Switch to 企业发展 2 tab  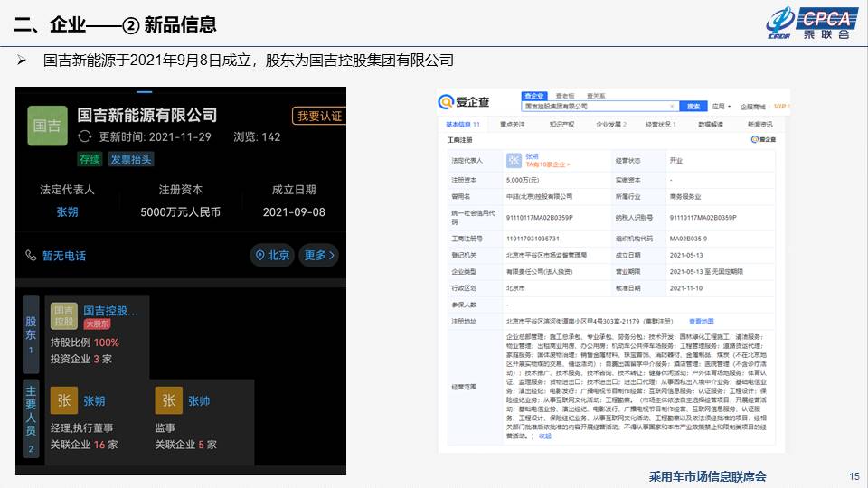611,124
